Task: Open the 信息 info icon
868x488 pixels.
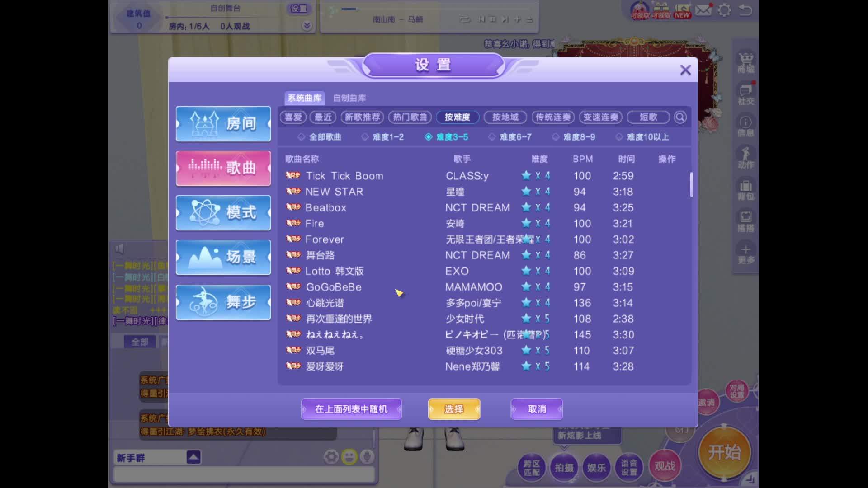Action: point(746,126)
